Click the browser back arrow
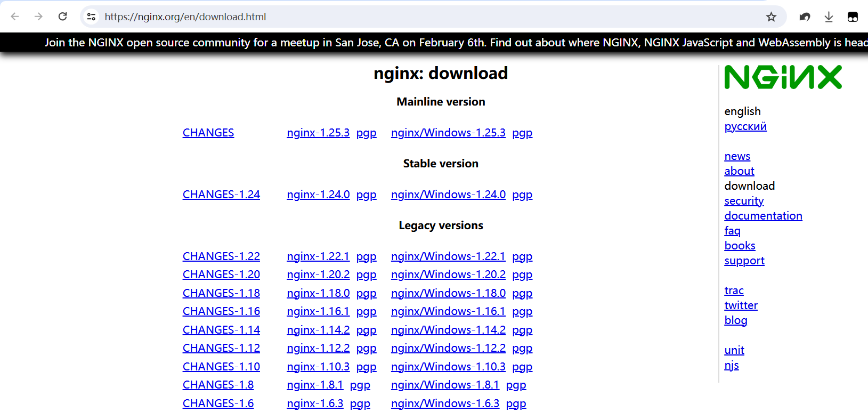 [x=15, y=17]
